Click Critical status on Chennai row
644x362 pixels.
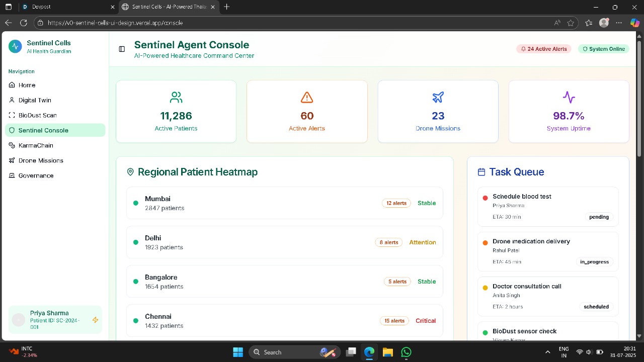426,321
